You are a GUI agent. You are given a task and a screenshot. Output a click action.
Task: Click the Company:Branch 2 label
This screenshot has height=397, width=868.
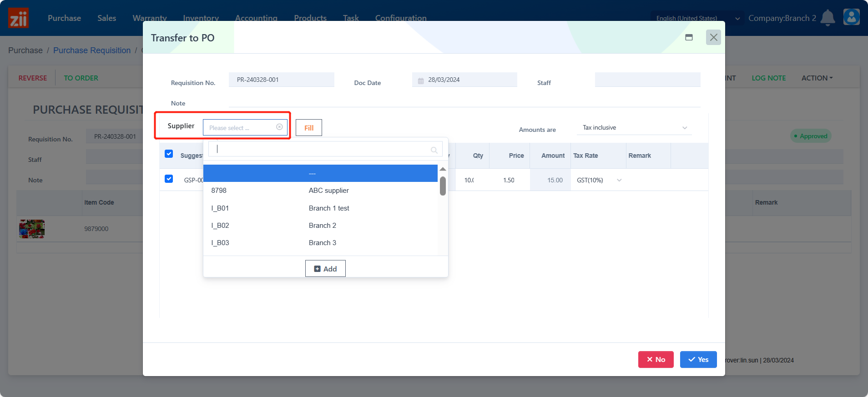tap(782, 18)
